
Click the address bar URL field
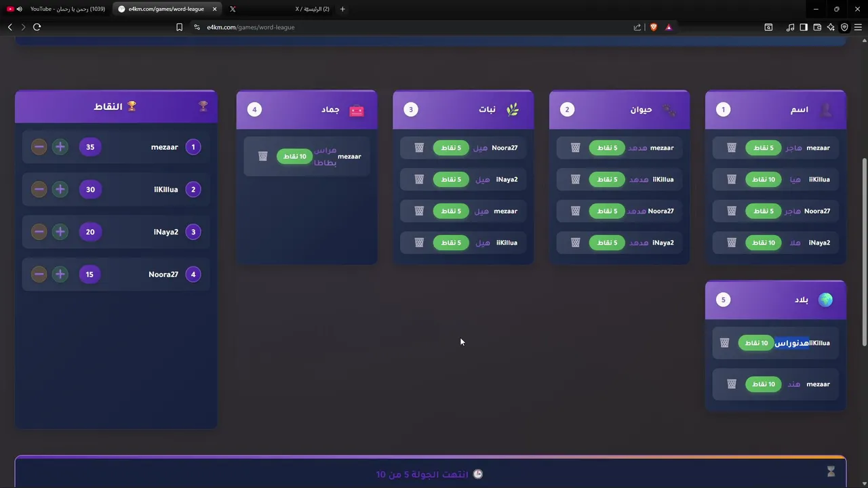[414, 27]
